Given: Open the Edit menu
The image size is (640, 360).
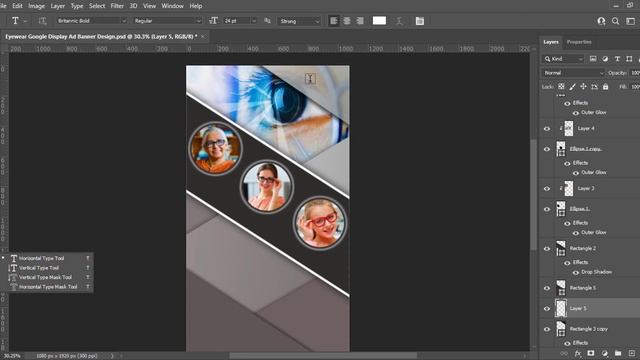Looking at the screenshot, I should click(17, 6).
